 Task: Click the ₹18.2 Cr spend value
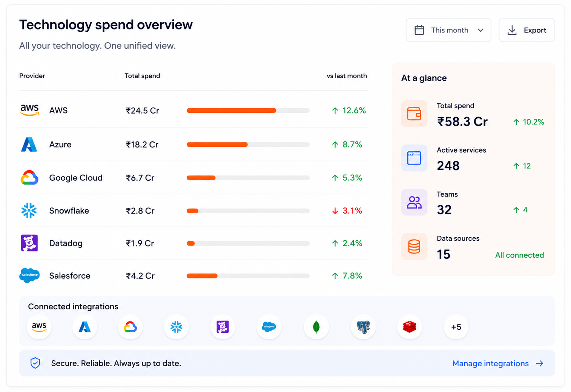coord(142,145)
